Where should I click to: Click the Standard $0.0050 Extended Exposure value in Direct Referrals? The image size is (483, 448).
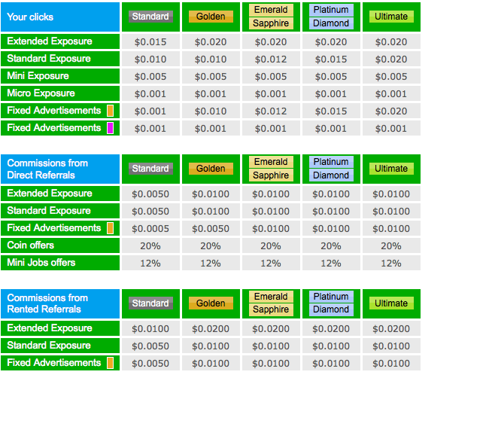pyautogui.click(x=150, y=194)
